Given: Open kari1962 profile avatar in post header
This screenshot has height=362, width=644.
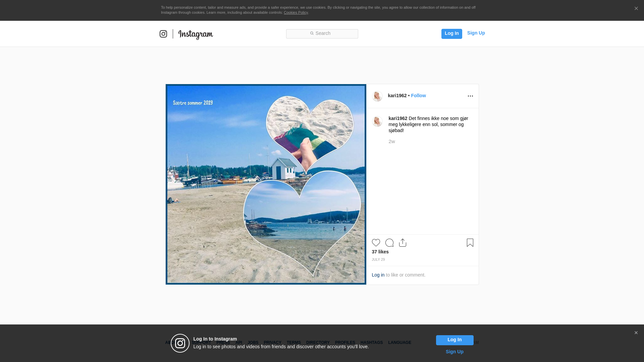Looking at the screenshot, I should click(x=377, y=96).
